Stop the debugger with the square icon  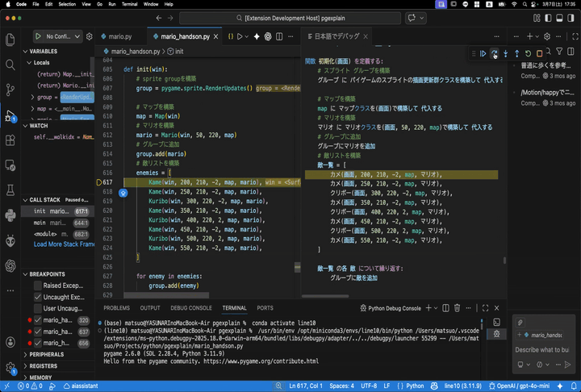[x=540, y=54]
